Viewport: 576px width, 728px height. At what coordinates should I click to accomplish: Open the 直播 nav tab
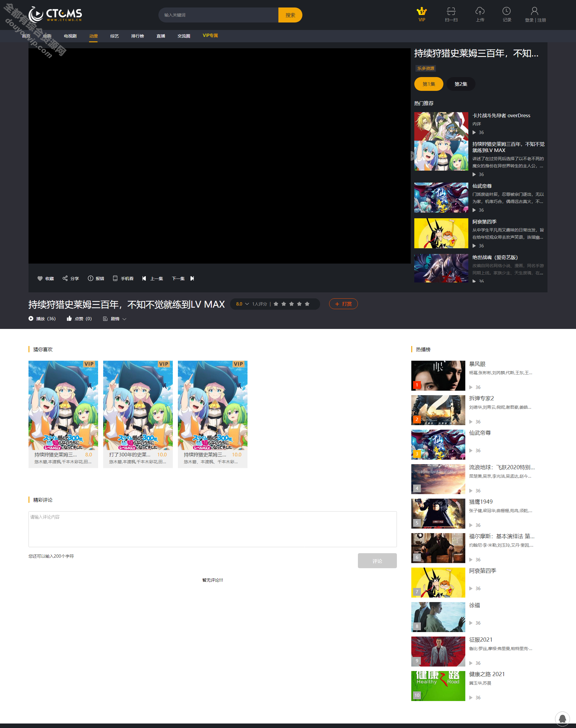pyautogui.click(x=161, y=36)
